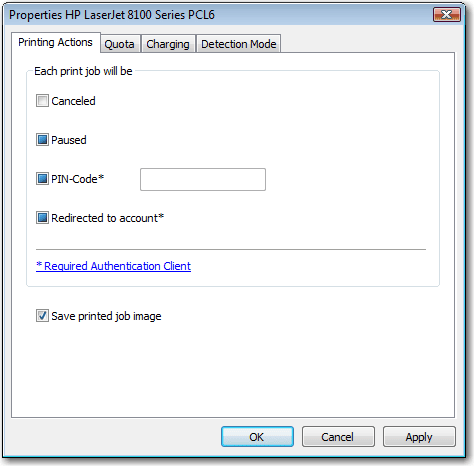The image size is (474, 466).
Task: Uncheck the Save printed job image checkbox
Action: [x=42, y=316]
